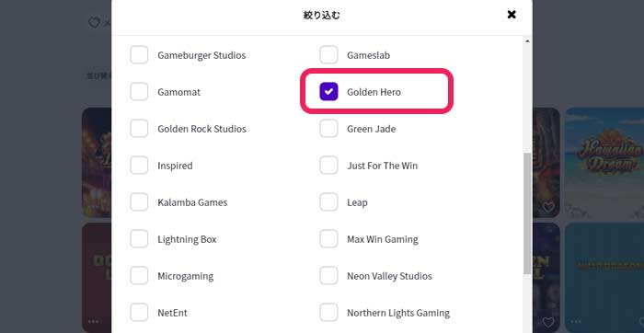
Task: Check the Gameburger Studios checkbox
Action: [139, 55]
